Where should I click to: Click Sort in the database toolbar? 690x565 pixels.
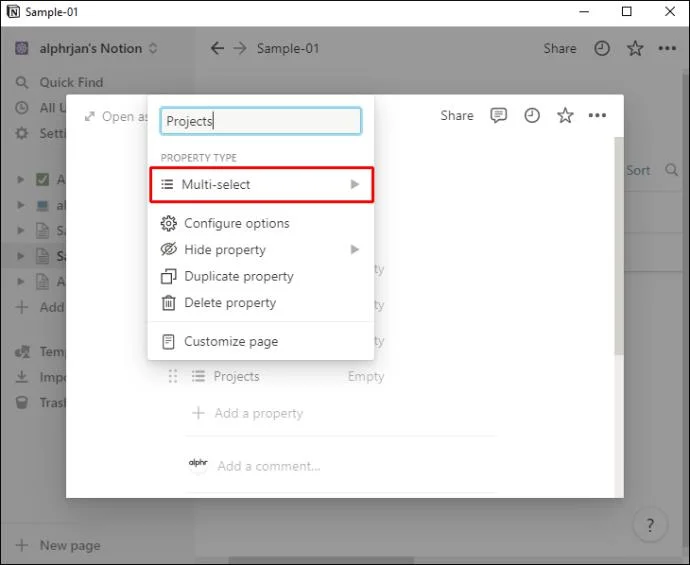(x=638, y=170)
